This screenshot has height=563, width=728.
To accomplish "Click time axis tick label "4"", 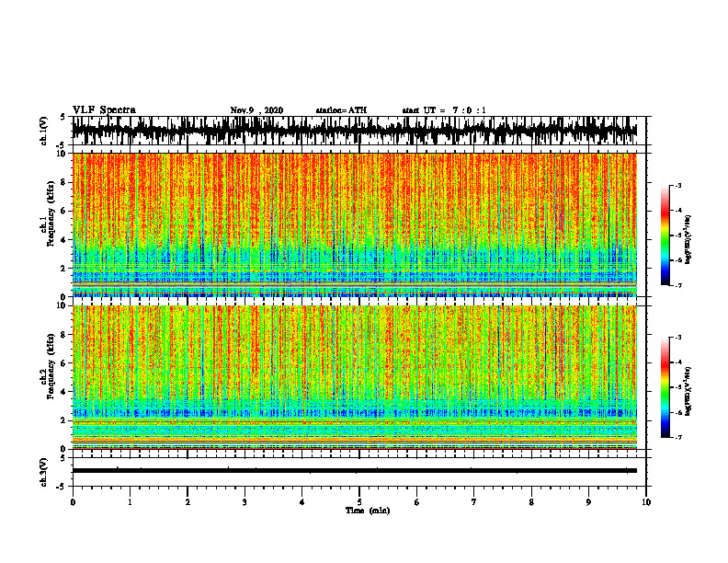I will (302, 502).
